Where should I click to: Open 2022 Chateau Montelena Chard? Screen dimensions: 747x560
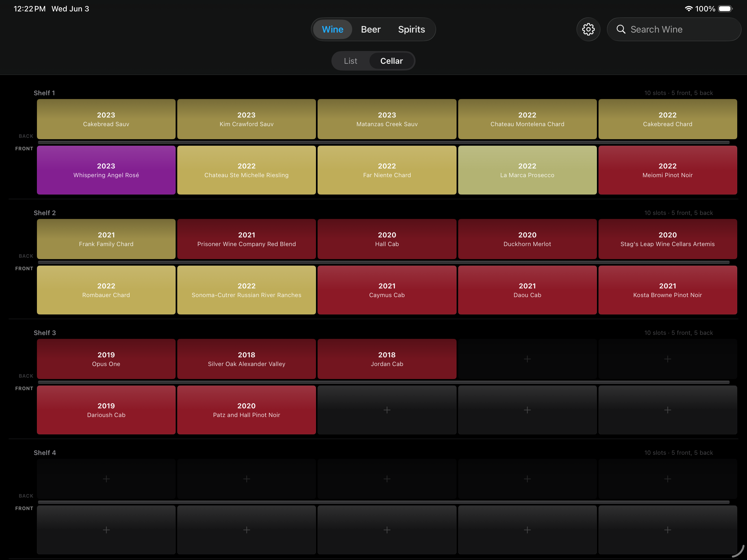[527, 119]
